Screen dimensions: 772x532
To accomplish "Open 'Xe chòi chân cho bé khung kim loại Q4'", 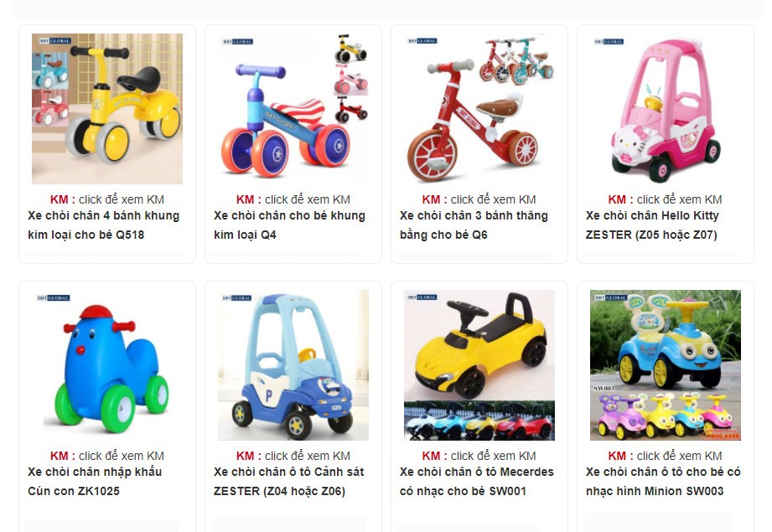I will 289,225.
